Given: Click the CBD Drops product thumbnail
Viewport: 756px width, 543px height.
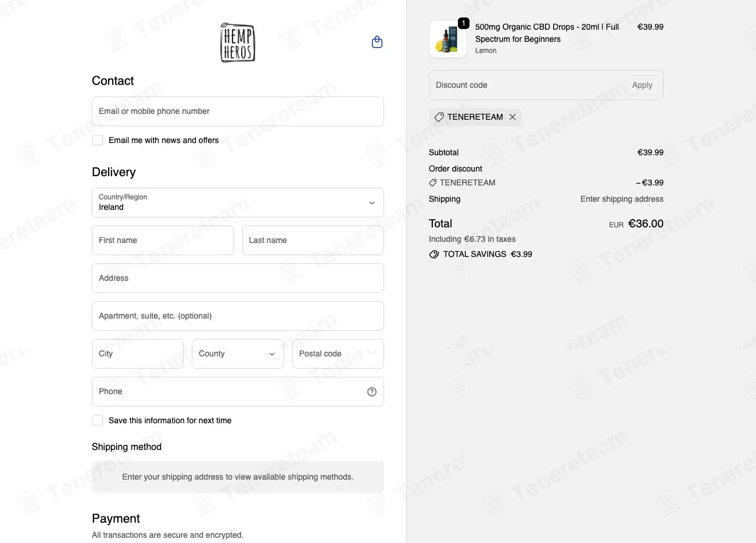Looking at the screenshot, I should 448,39.
